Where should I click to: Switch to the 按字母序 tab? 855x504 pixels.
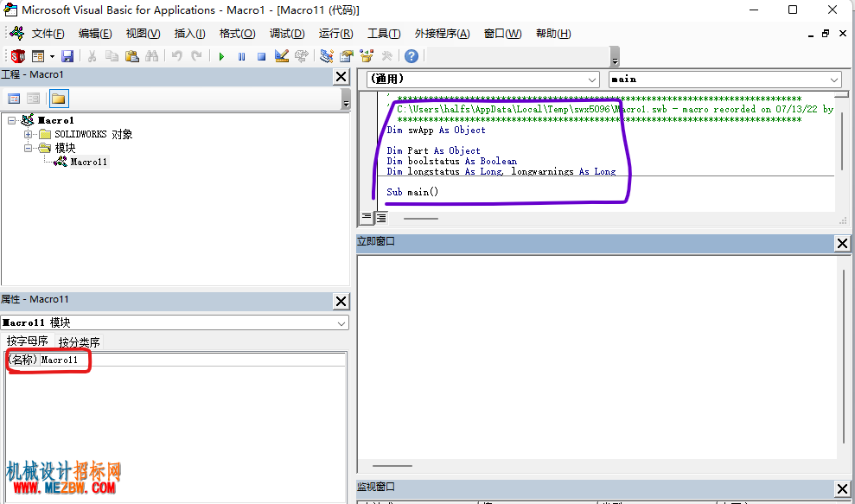tap(28, 341)
